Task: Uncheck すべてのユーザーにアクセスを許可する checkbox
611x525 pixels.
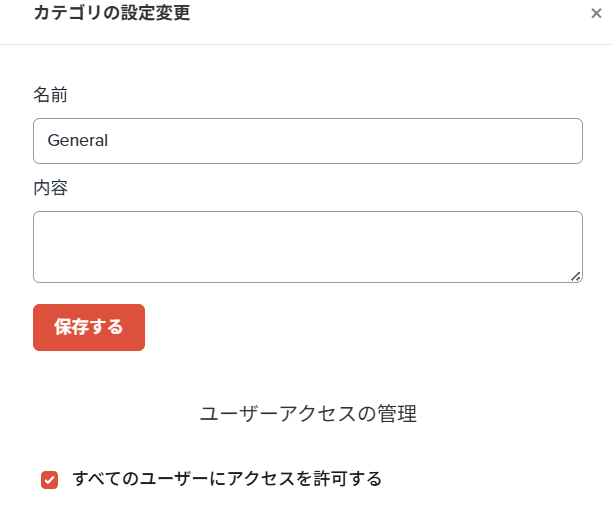Action: 50,480
